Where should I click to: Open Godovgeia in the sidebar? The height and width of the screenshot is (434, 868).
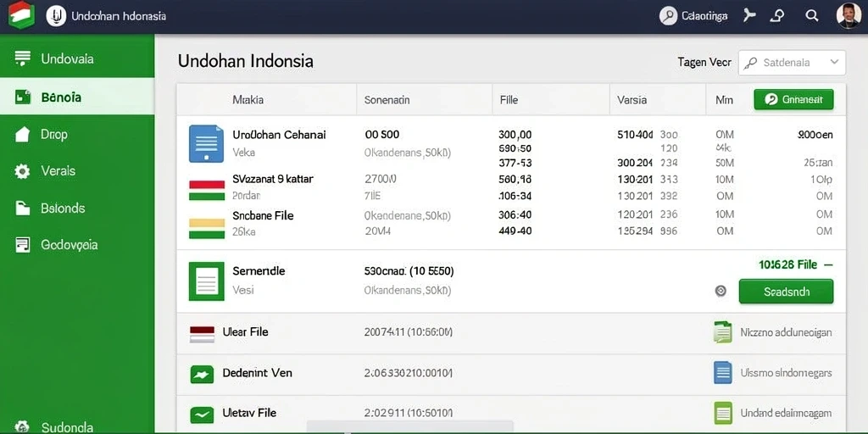[77, 245]
